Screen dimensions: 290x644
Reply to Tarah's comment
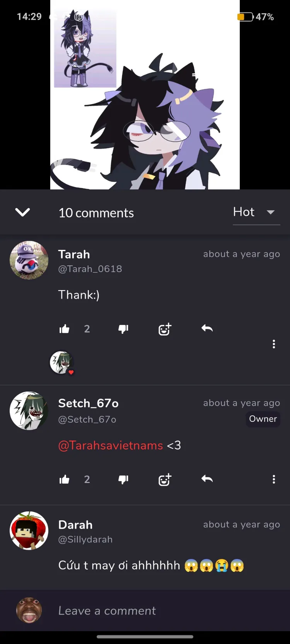point(207,328)
